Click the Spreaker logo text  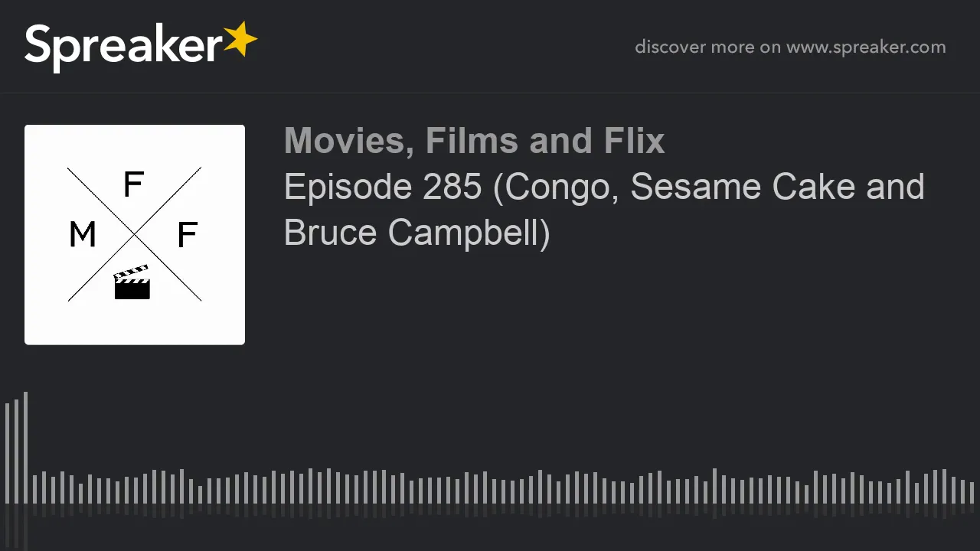pos(123,46)
